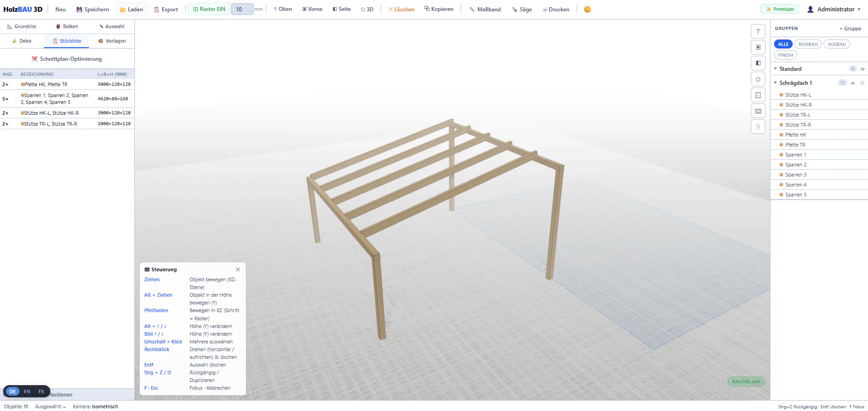Switch language to EN
This screenshot has width=868, height=411.
pos(27,391)
